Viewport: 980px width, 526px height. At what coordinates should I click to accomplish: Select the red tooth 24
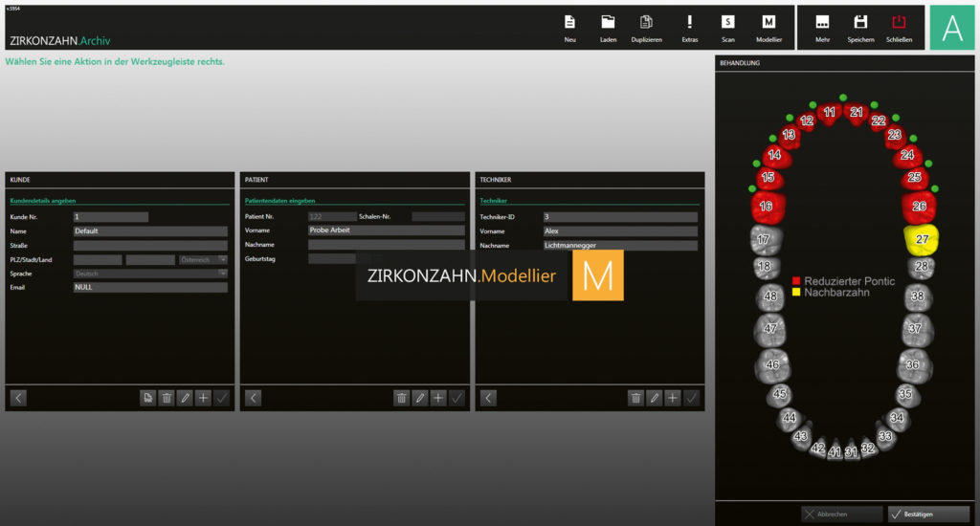coord(907,156)
